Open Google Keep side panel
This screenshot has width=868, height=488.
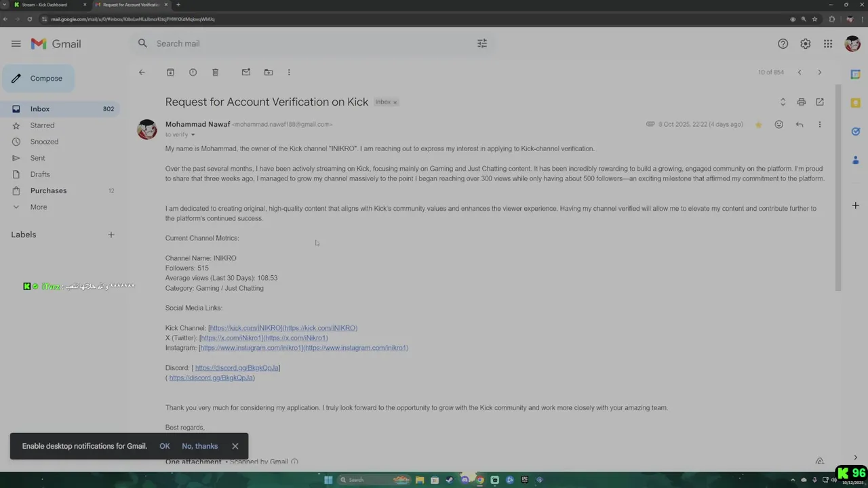[x=855, y=103]
